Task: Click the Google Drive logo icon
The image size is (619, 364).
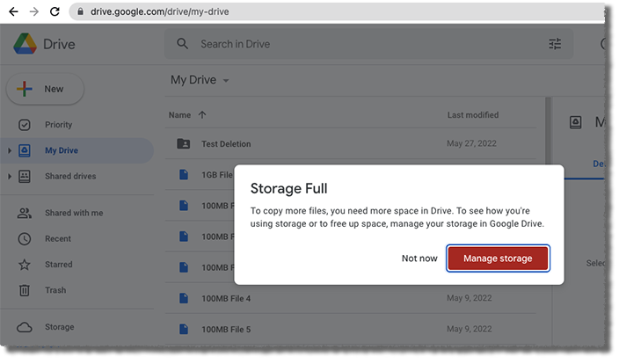Action: click(24, 44)
